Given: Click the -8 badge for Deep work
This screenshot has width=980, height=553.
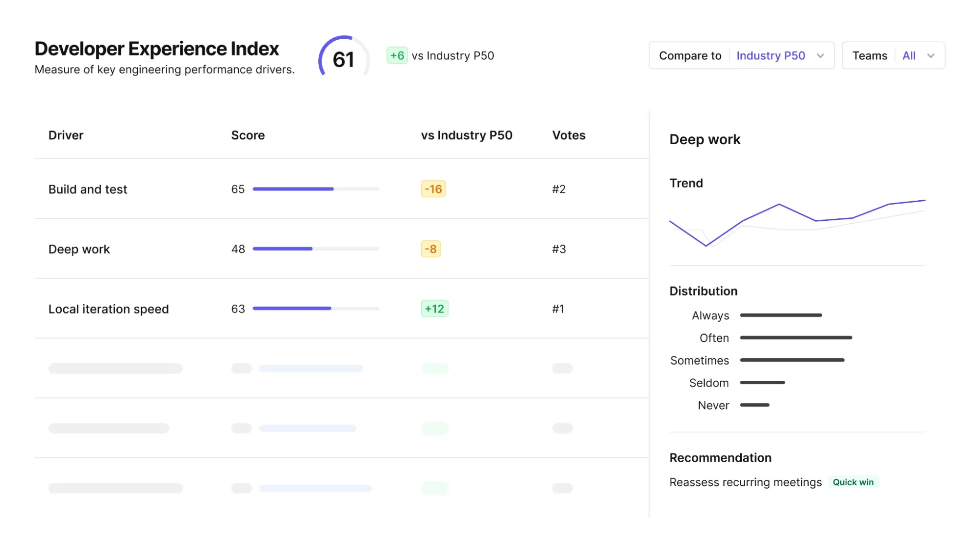Looking at the screenshot, I should (431, 249).
